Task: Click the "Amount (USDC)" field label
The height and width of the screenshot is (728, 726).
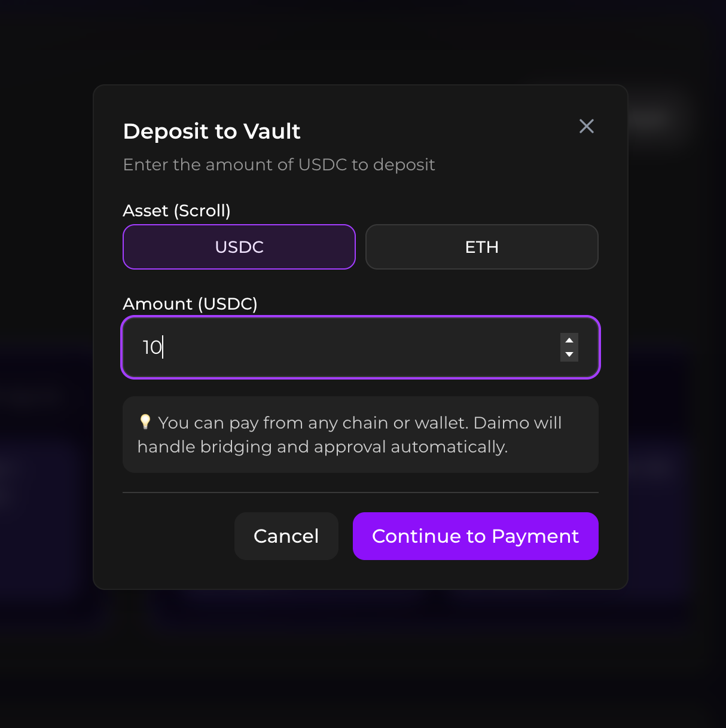Action: pyautogui.click(x=190, y=304)
